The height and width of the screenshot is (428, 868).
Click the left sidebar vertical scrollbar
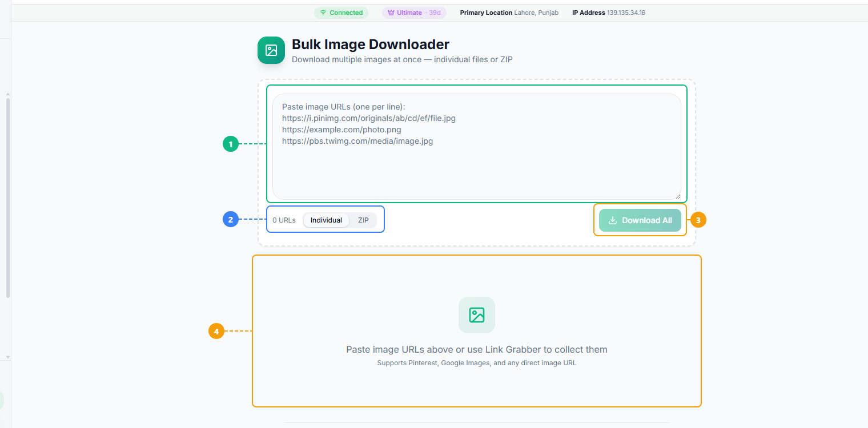(x=8, y=198)
